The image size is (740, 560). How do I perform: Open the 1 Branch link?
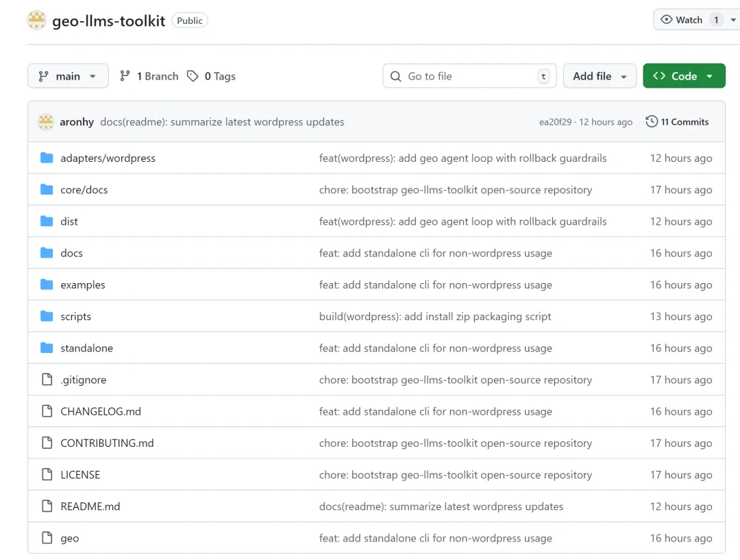coord(149,76)
